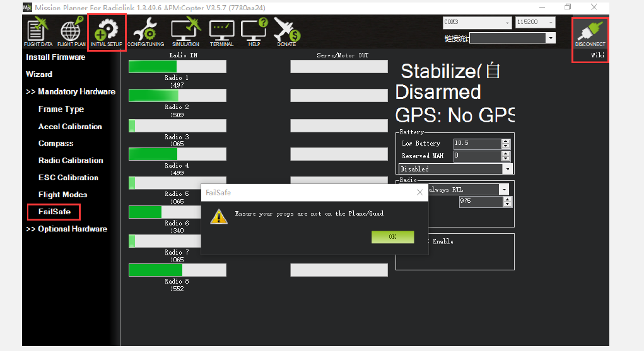Click OK in the FailSafe dialog
This screenshot has width=644, height=351.
coord(392,237)
